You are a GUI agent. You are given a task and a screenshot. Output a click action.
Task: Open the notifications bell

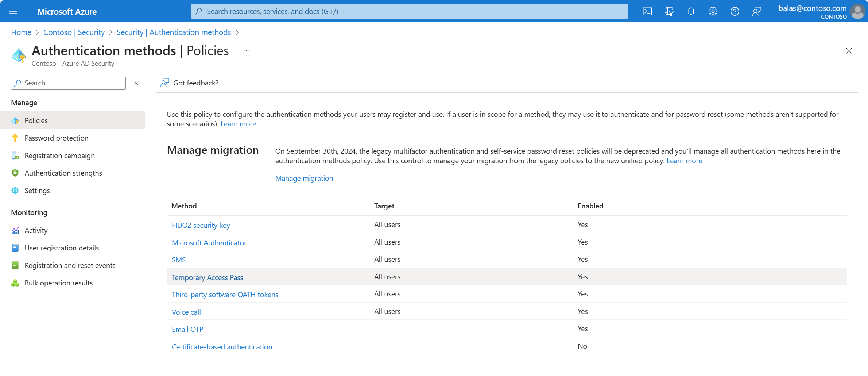[691, 11]
